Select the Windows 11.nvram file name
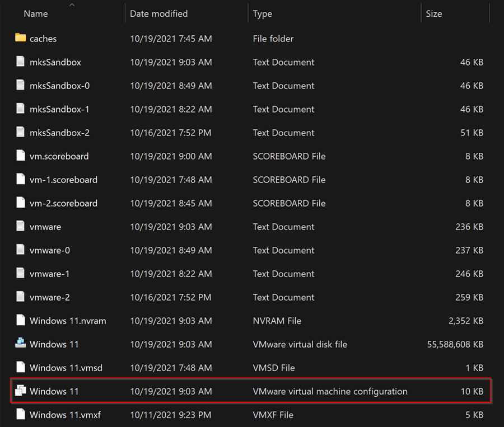The width and height of the screenshot is (504, 427). [x=68, y=321]
